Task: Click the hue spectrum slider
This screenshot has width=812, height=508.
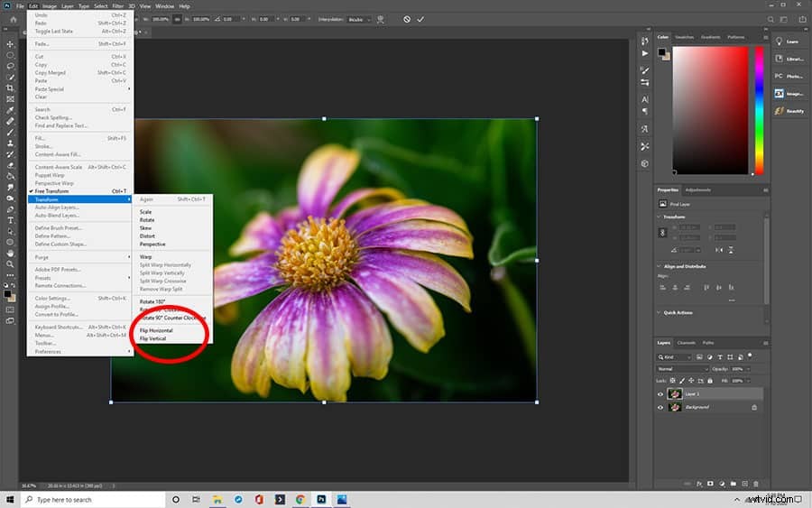Action: click(759, 110)
